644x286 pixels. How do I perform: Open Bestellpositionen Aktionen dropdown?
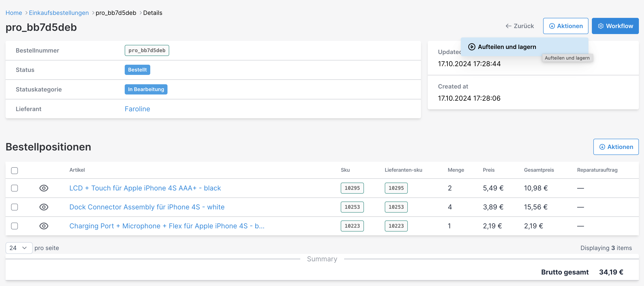coord(616,147)
